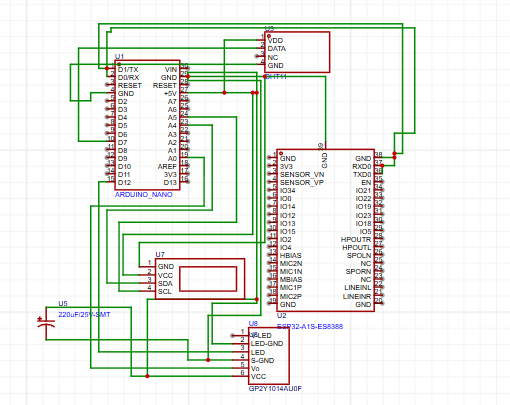Select the SENSOR_VP pin label
Viewport: 510px width, 405px height.
pyautogui.click(x=302, y=183)
